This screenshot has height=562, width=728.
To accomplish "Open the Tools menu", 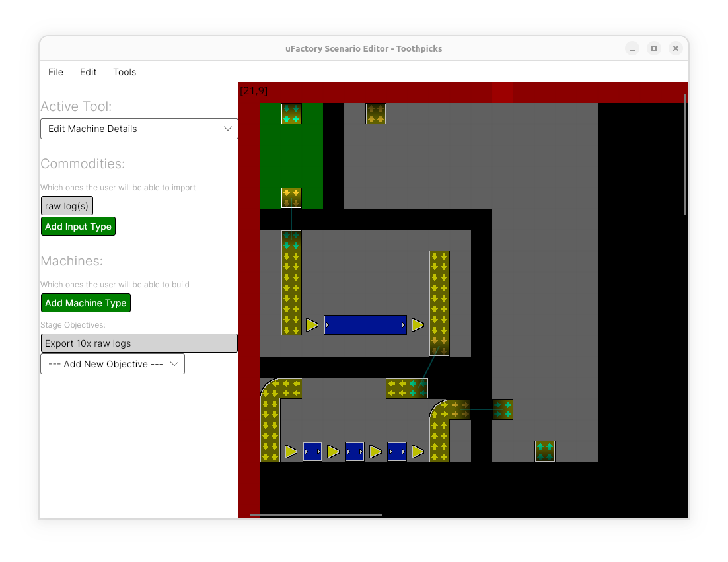I will click(x=124, y=72).
